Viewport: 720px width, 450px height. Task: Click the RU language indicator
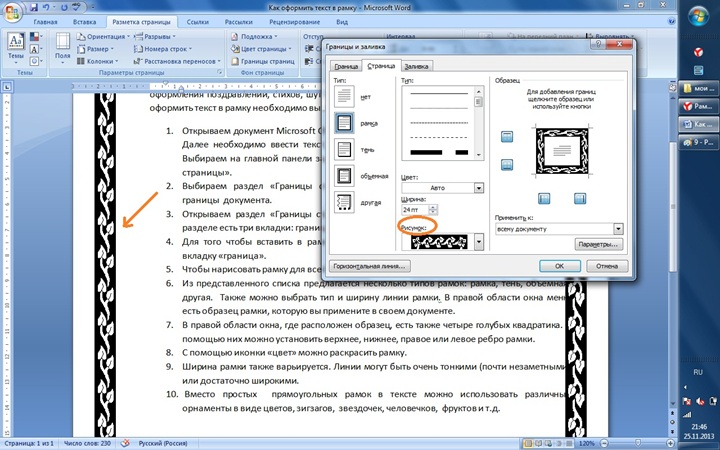coord(698,372)
